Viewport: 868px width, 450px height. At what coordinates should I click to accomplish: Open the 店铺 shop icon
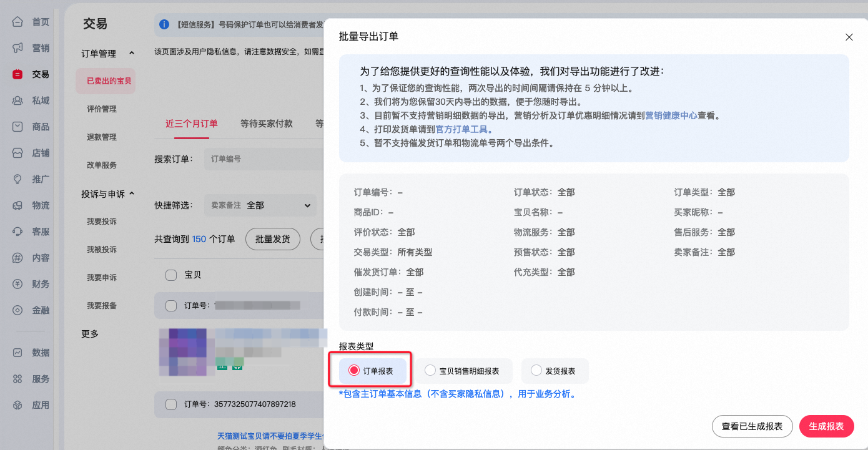point(18,153)
